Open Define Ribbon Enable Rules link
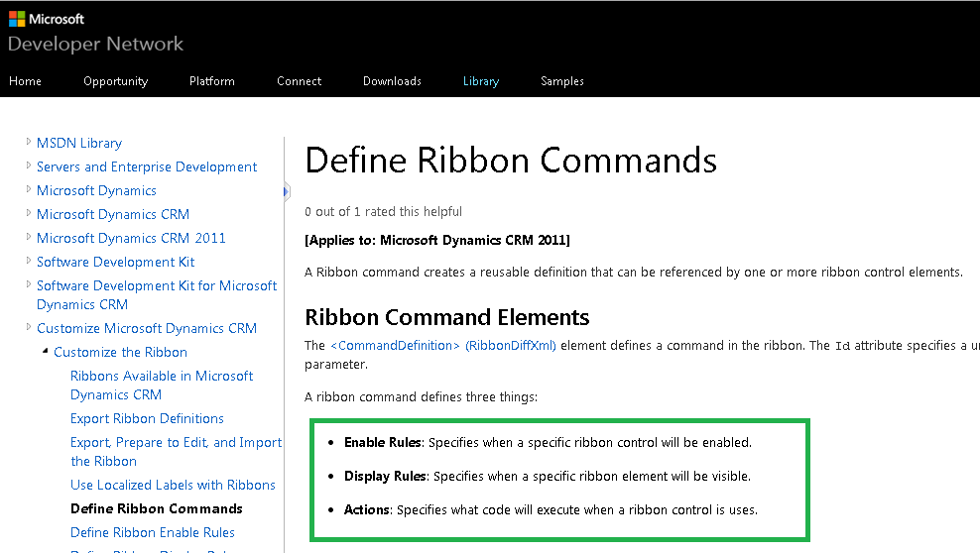This screenshot has height=553, width=980. click(x=153, y=532)
